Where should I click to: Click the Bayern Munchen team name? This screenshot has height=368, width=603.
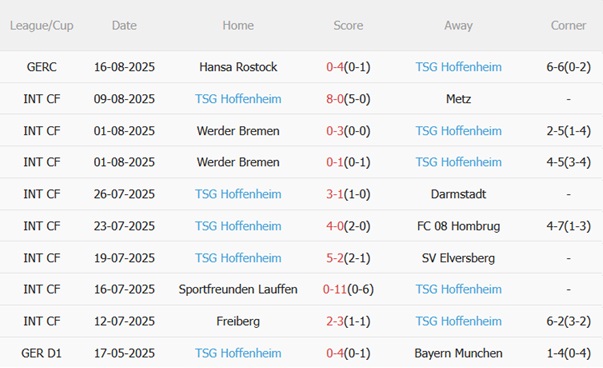click(458, 353)
